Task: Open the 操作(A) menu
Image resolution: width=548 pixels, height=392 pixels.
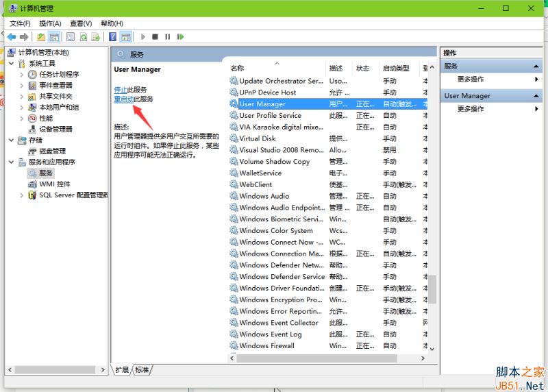Action: pos(50,23)
